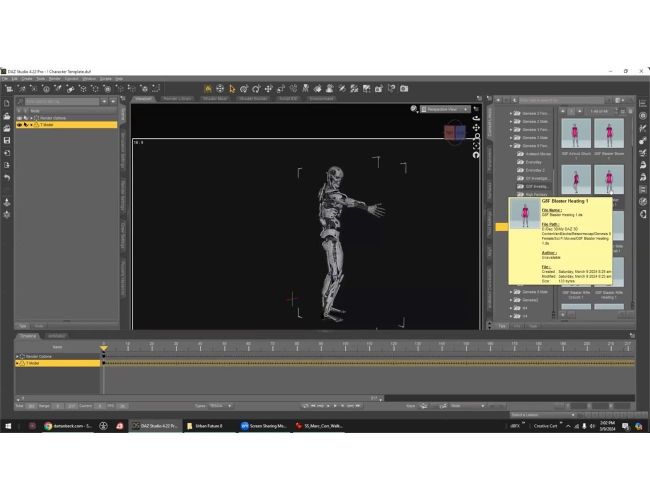Click the frame view control beside viewport

[476, 146]
